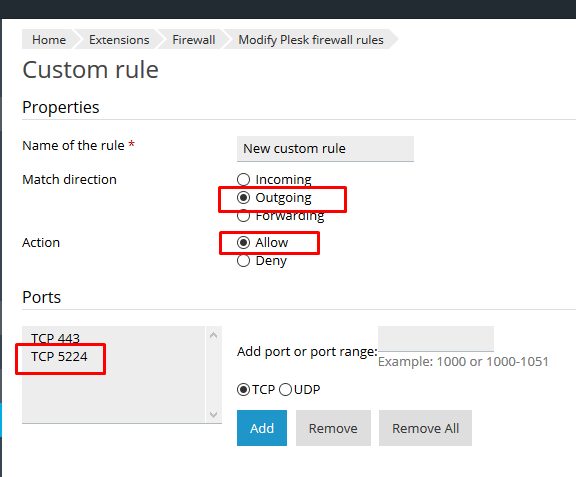Click the rule name input field

[x=325, y=148]
